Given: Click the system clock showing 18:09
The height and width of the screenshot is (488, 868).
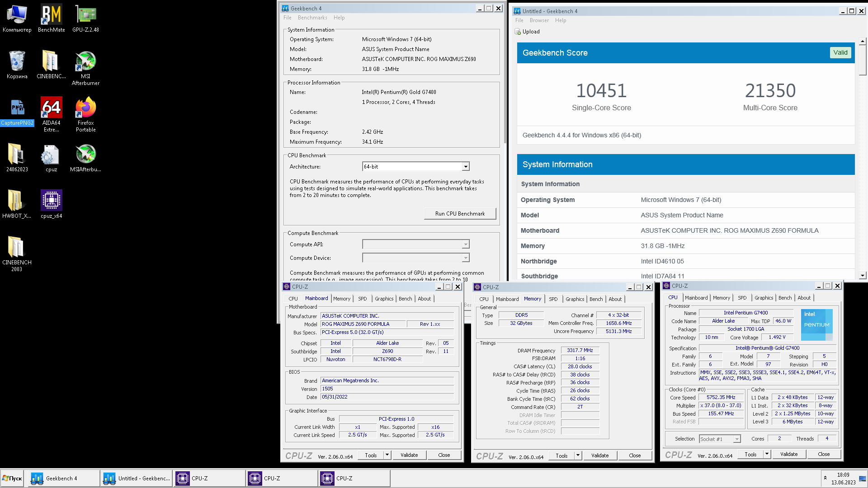Looking at the screenshot, I should pyautogui.click(x=843, y=475).
